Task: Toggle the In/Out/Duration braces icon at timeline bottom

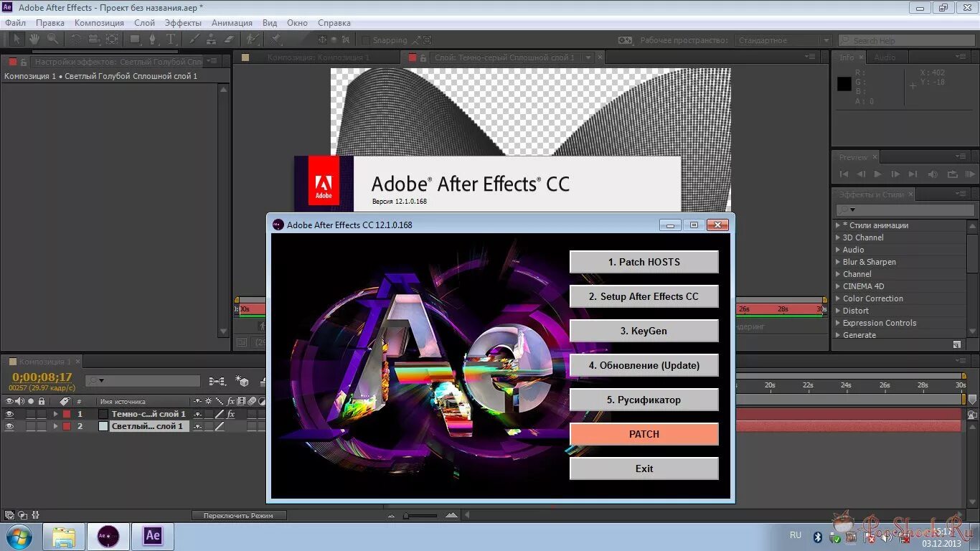Action: coord(36,515)
